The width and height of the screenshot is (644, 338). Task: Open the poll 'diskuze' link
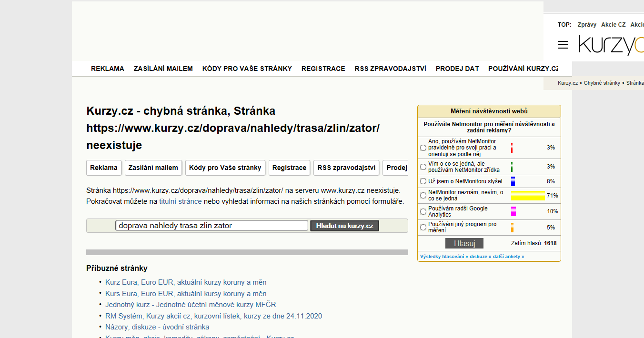click(480, 257)
